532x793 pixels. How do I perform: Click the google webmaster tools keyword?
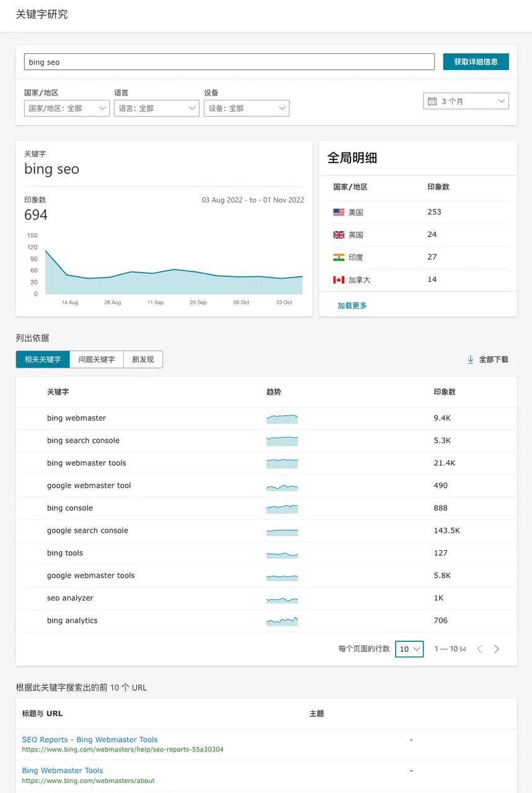[x=90, y=576]
